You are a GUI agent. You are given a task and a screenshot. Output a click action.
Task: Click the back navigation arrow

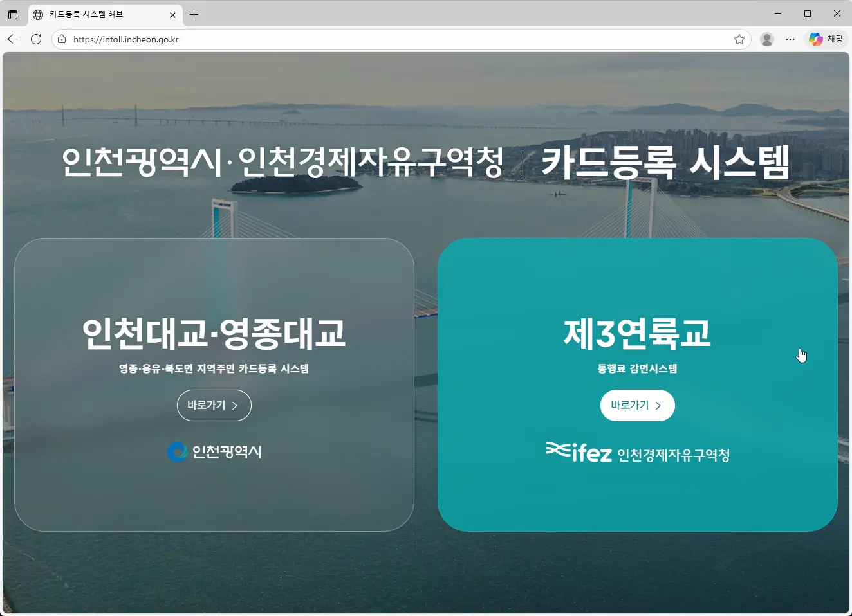pyautogui.click(x=13, y=39)
